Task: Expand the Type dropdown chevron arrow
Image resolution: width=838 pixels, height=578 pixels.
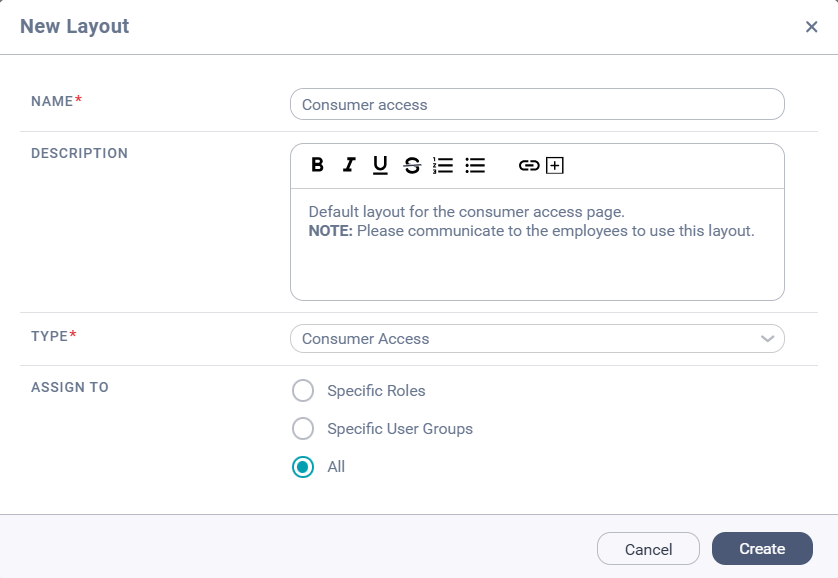Action: click(x=767, y=339)
